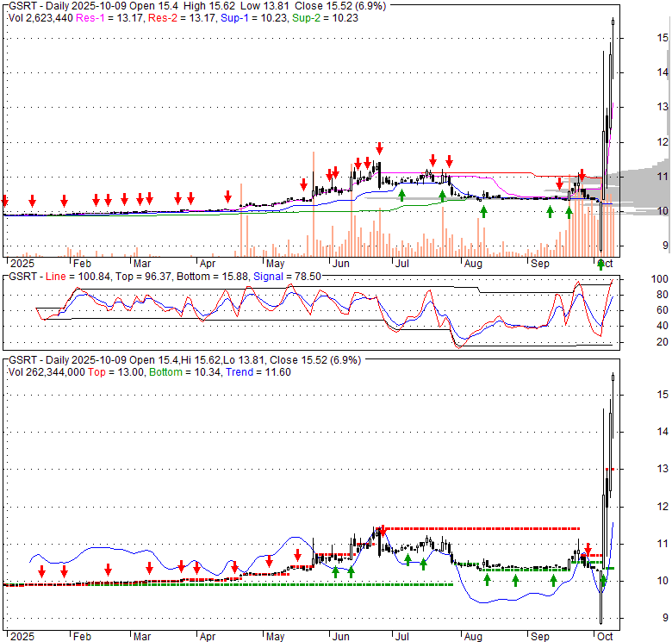672x642 pixels.
Task: Click the Jun label on top chart axis
Action: coord(340,264)
